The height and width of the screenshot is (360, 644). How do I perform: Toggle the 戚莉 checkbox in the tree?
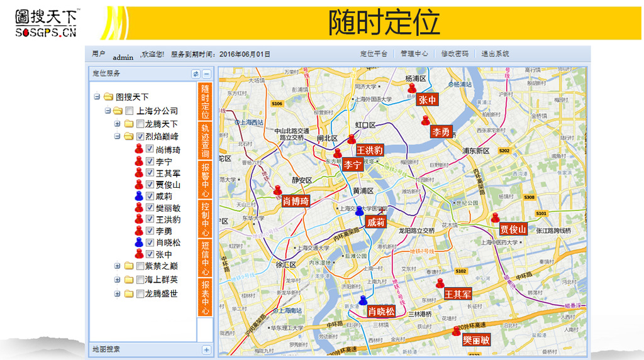click(x=150, y=196)
